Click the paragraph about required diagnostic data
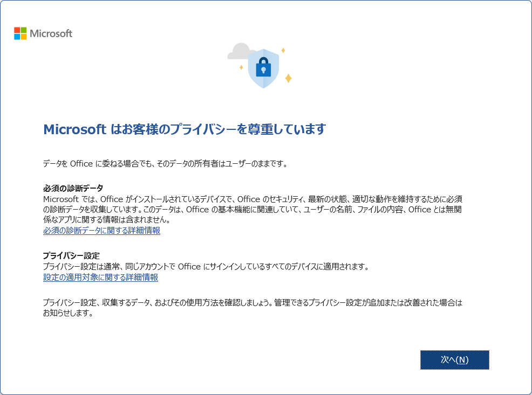532x395 pixels. 253,210
